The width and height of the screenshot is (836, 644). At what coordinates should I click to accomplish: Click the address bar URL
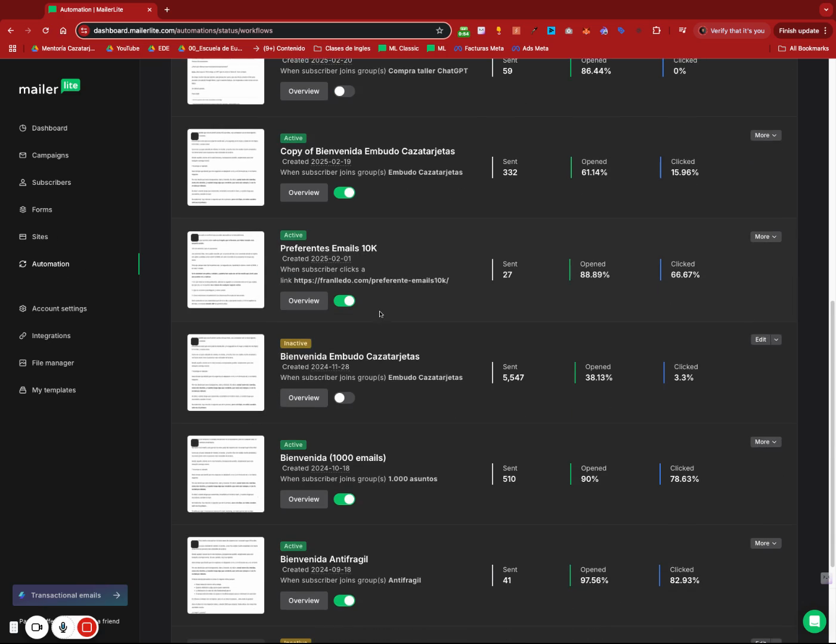[183, 30]
